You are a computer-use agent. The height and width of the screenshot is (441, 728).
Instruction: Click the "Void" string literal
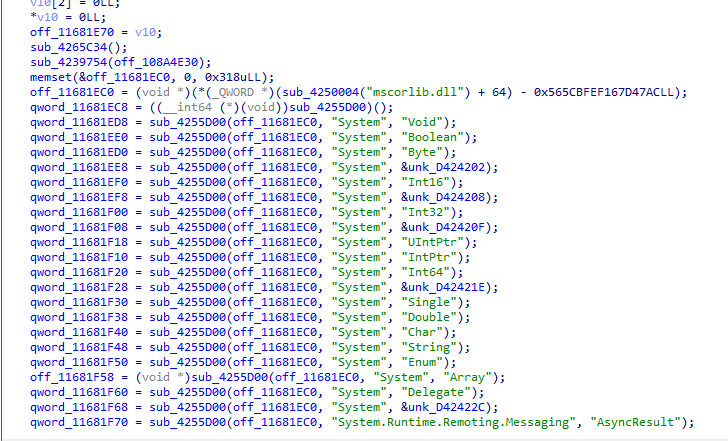[422, 122]
